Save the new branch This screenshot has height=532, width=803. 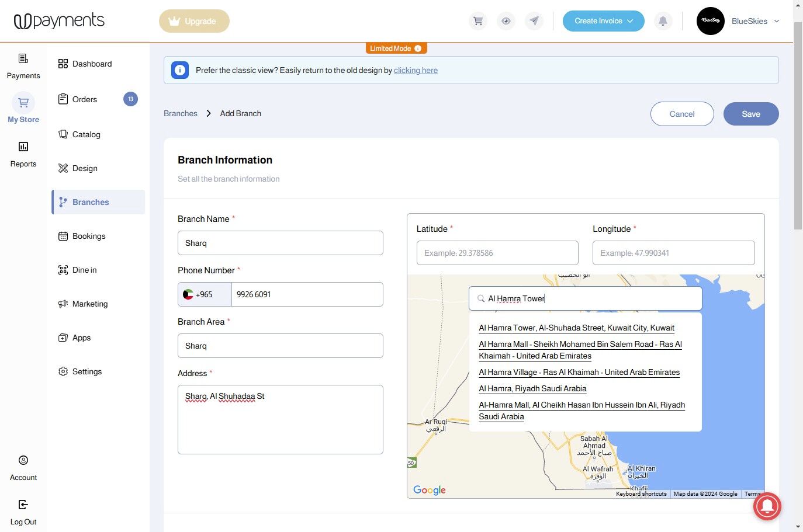click(x=751, y=114)
